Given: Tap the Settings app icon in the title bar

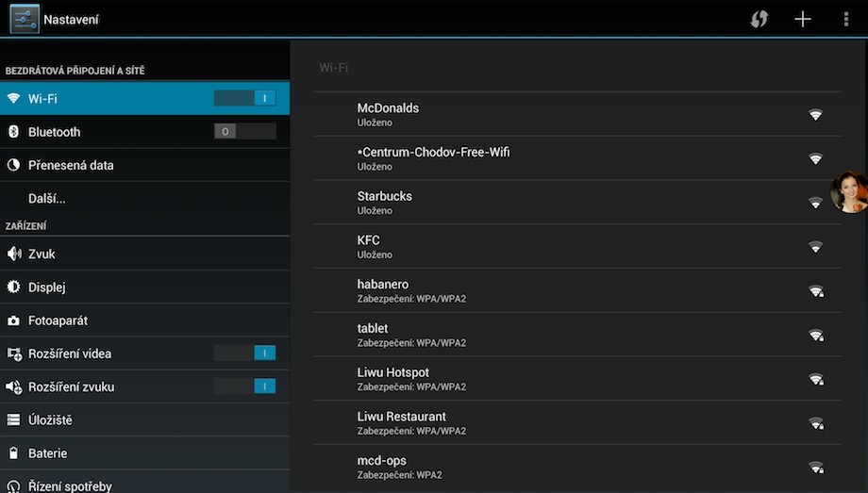Looking at the screenshot, I should [x=25, y=19].
